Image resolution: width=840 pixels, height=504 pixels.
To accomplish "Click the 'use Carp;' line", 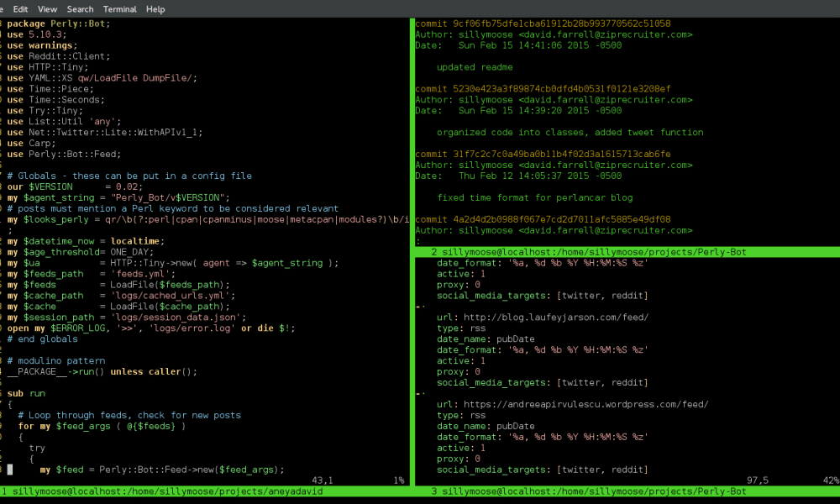I will [31, 143].
